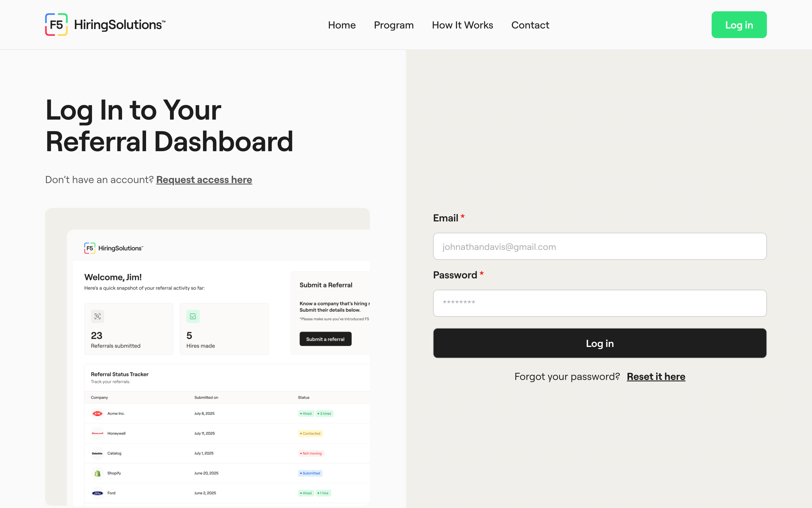Click the 'Submitted' status badge
Viewport: 812px width, 508px height.
point(310,473)
